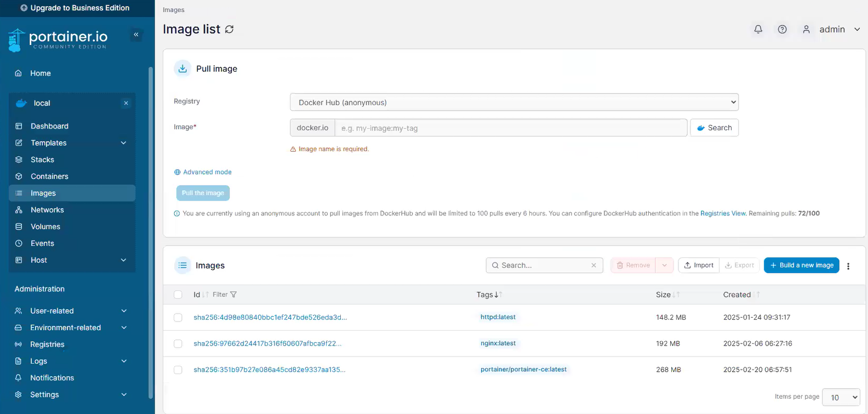The height and width of the screenshot is (414, 868).
Task: Click the Pull image download icon
Action: coord(182,68)
